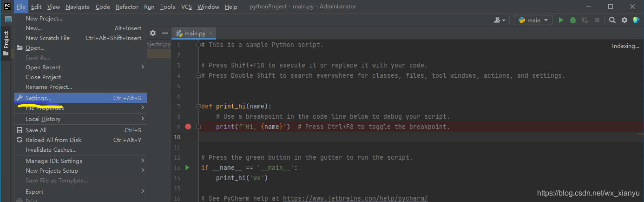Screen dimensions: 644x202
Task: Click the error stripe mark beside line 10
Action: coord(640,134)
